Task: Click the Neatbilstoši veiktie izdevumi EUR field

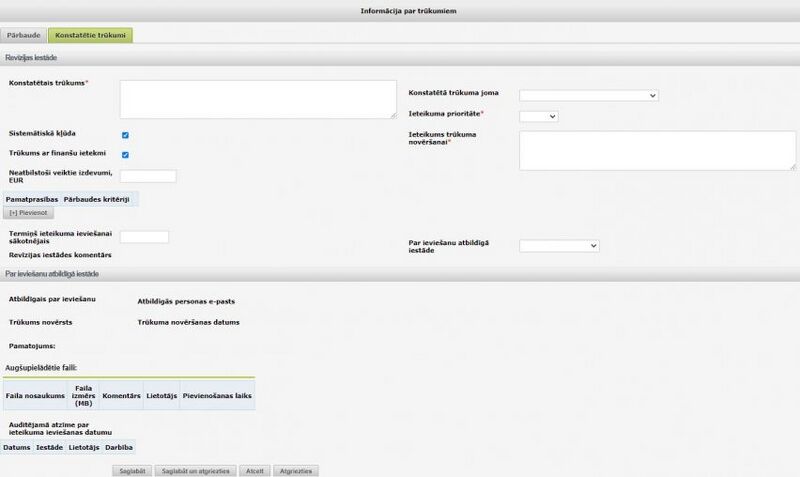Action: click(x=148, y=176)
